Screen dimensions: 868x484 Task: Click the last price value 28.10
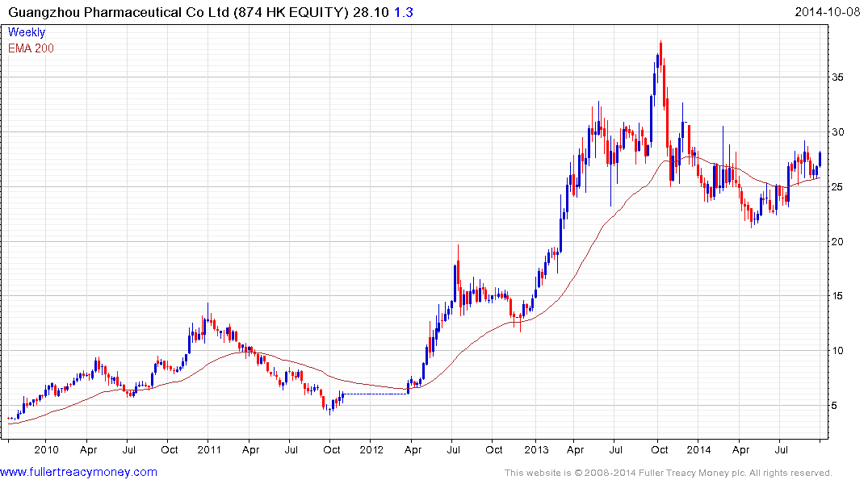coord(371,12)
